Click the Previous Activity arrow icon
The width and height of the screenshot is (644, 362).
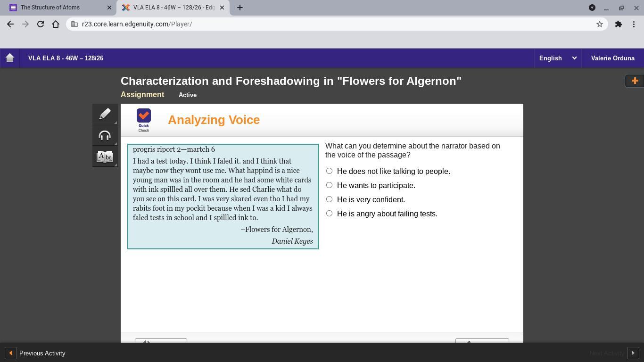(10, 353)
